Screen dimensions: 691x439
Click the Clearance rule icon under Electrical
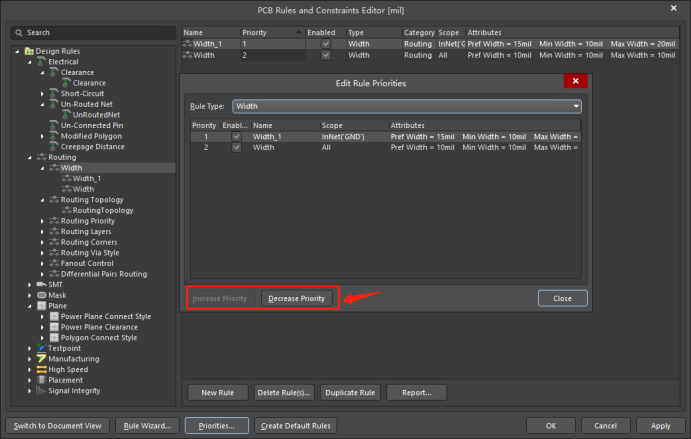tap(54, 73)
